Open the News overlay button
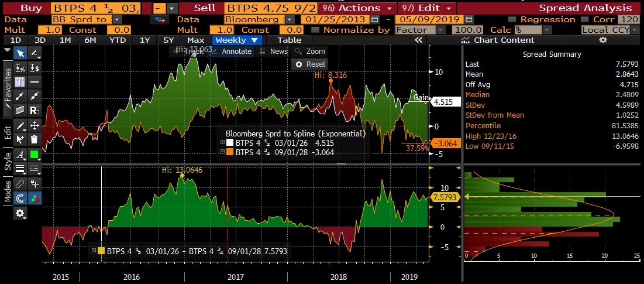This screenshot has height=284, width=644. 274,52
